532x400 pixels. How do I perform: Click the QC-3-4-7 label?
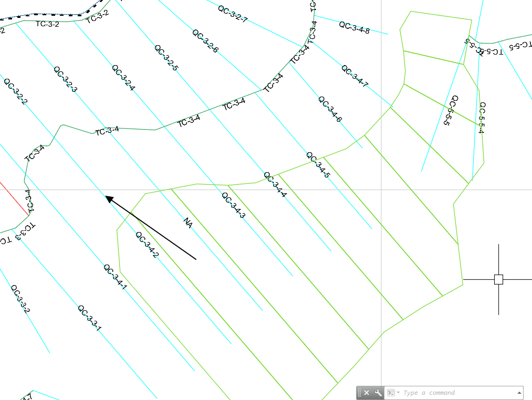point(355,77)
